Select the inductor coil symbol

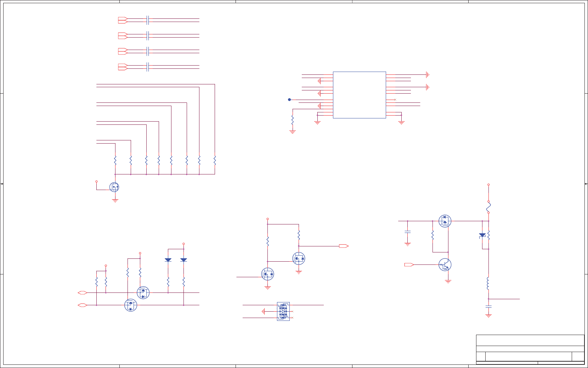pyautogui.click(x=488, y=283)
